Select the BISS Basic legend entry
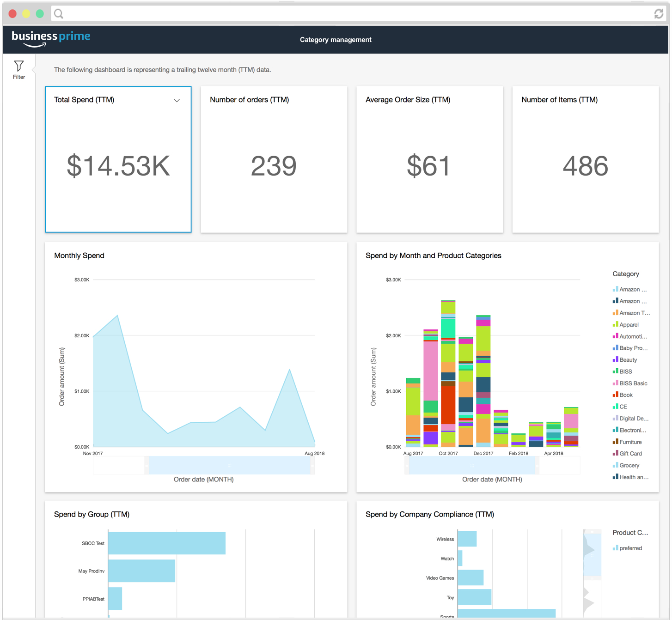 630,383
